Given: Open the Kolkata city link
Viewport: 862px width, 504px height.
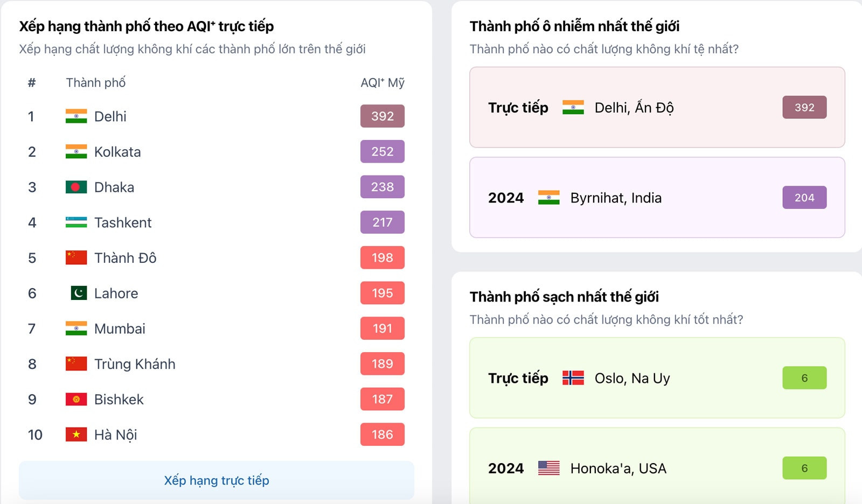Looking at the screenshot, I should coord(117,152).
